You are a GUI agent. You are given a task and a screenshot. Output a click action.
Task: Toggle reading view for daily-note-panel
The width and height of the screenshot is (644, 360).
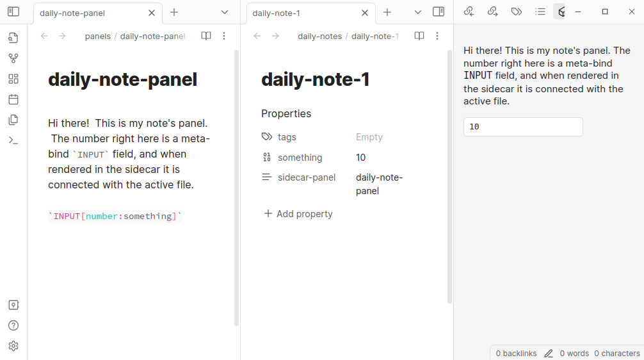206,36
